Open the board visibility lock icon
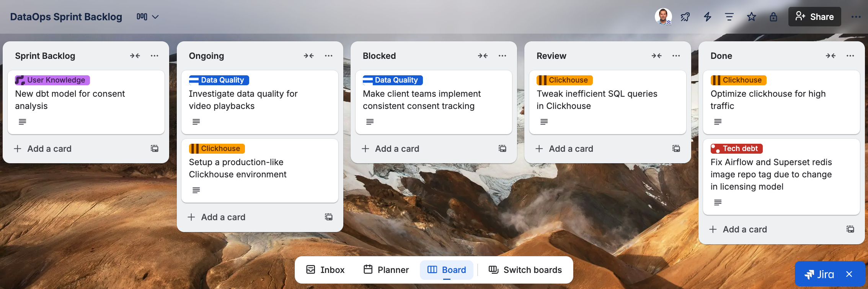The image size is (868, 289). 773,17
